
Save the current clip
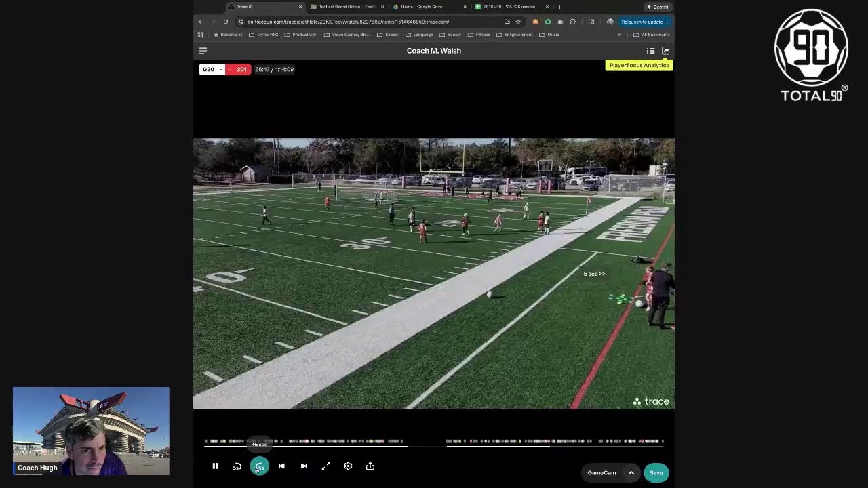656,473
